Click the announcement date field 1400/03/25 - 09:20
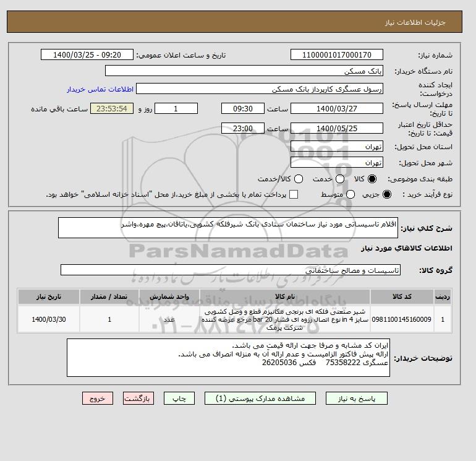 [87, 54]
